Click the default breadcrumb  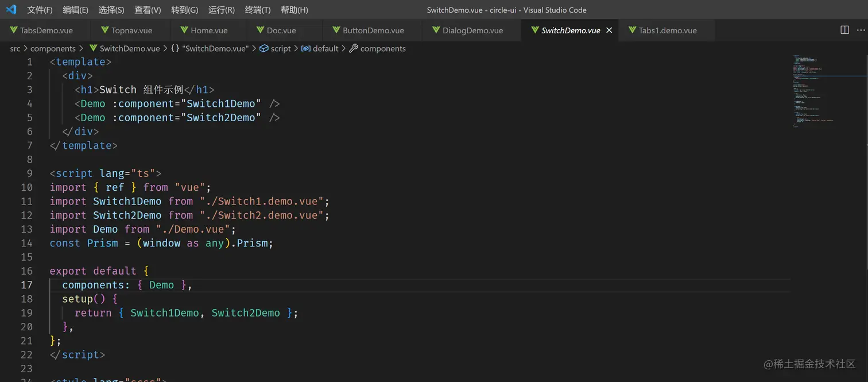(x=325, y=49)
